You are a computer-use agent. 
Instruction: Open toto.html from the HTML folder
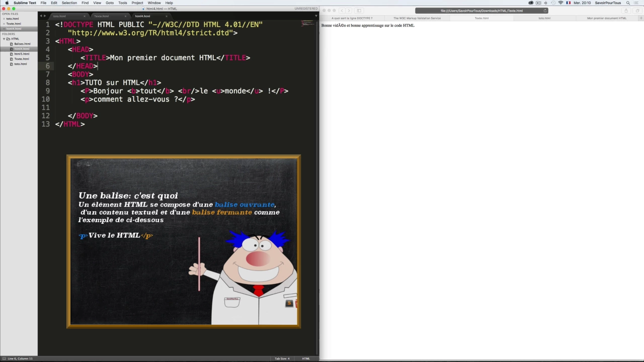pos(21,64)
